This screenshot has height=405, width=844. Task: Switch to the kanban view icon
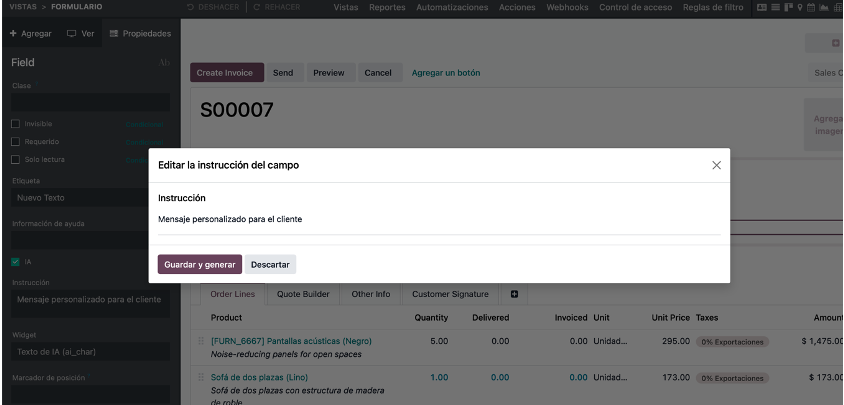[x=789, y=8]
